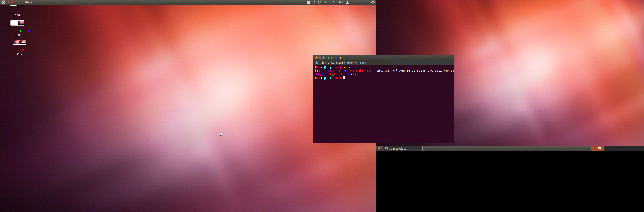This screenshot has width=644, height=212.
Task: Open the sound volume indicator
Action: click(326, 2)
